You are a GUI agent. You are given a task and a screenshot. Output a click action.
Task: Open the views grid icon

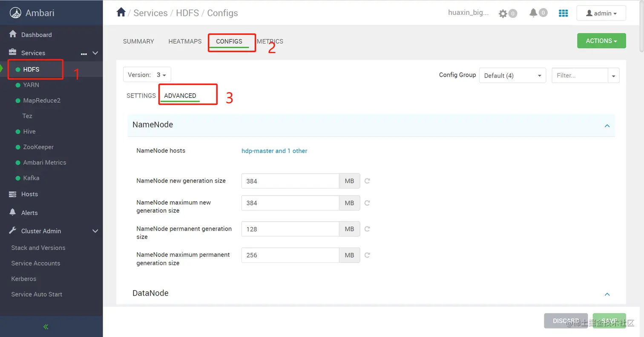click(x=563, y=13)
